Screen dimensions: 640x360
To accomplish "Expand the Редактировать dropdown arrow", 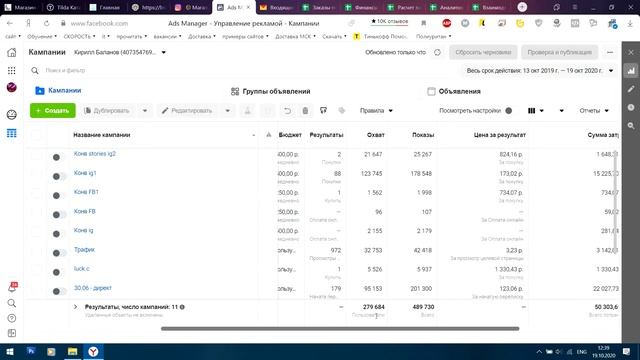I will point(227,111).
